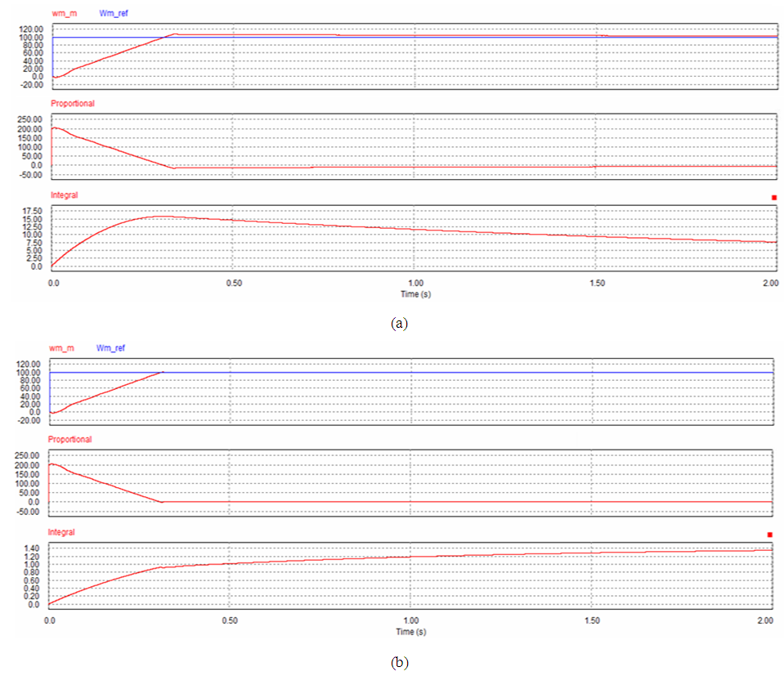The width and height of the screenshot is (784, 676).
Task: Click the Proportional curve label in figure (a)
Action: pyautogui.click(x=73, y=104)
